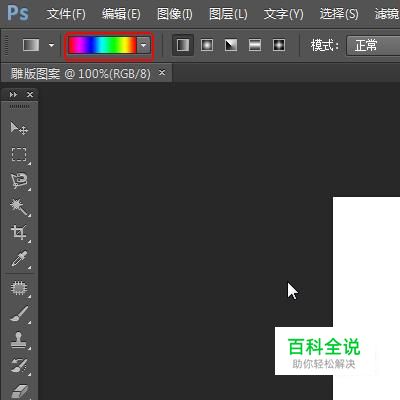Screen dimensions: 400x400
Task: Choose Reflected Gradient style
Action: [x=255, y=45]
